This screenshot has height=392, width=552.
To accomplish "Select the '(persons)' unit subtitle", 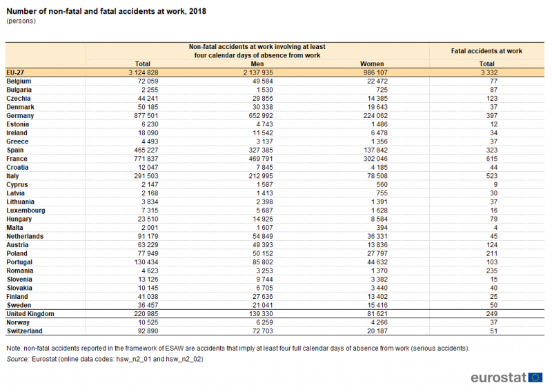I will pos(21,21).
